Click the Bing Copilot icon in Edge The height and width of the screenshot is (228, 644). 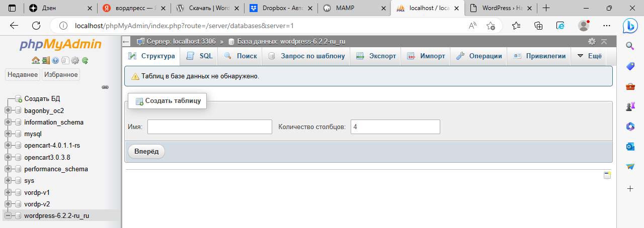coord(630,26)
